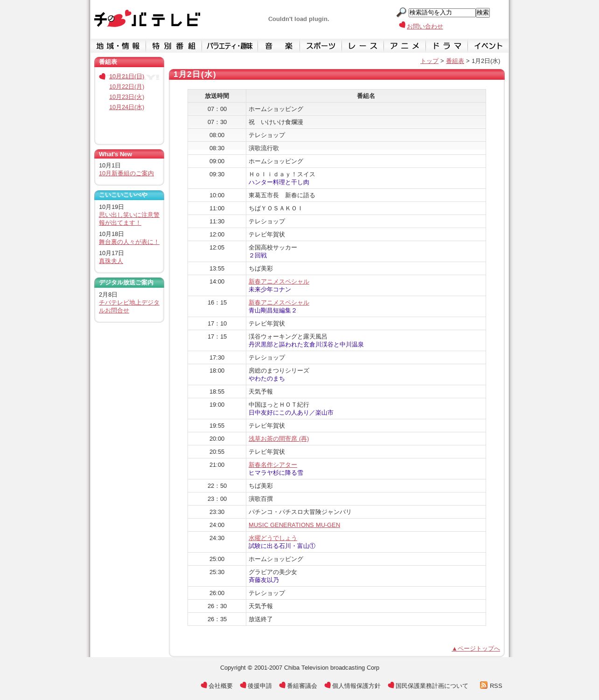The width and height of the screenshot is (599, 700).
Task: Click the 放送時間 column header
Action: coord(217,96)
